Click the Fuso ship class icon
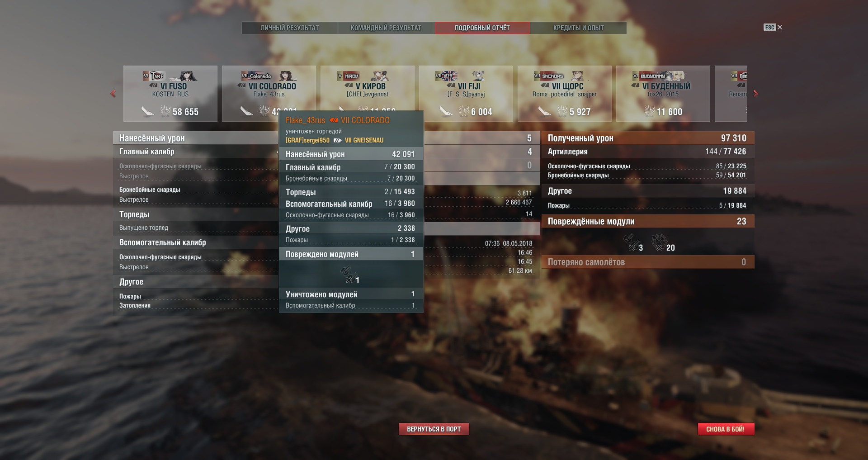 click(x=154, y=85)
